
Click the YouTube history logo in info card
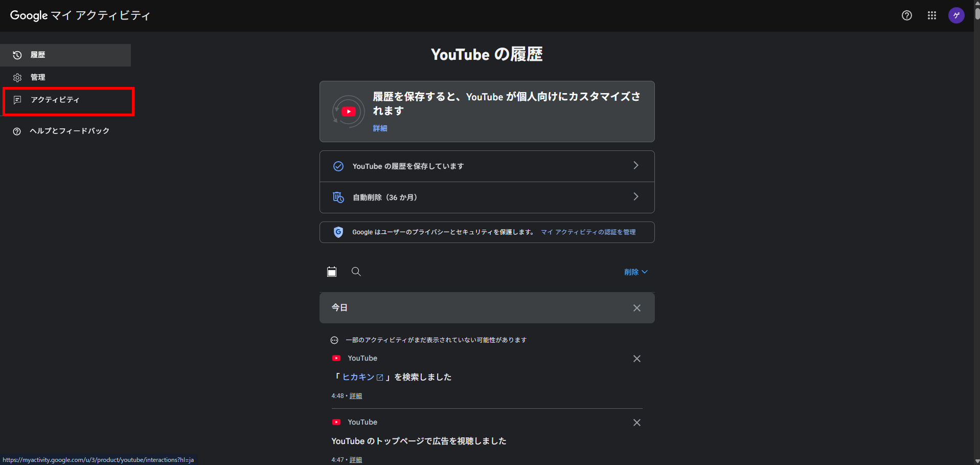(x=348, y=111)
